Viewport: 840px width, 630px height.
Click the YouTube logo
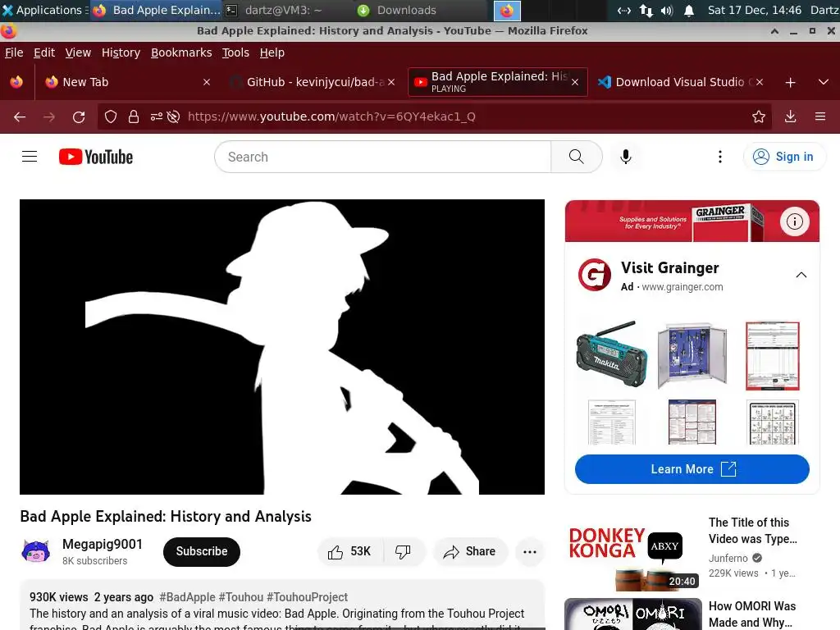[96, 157]
